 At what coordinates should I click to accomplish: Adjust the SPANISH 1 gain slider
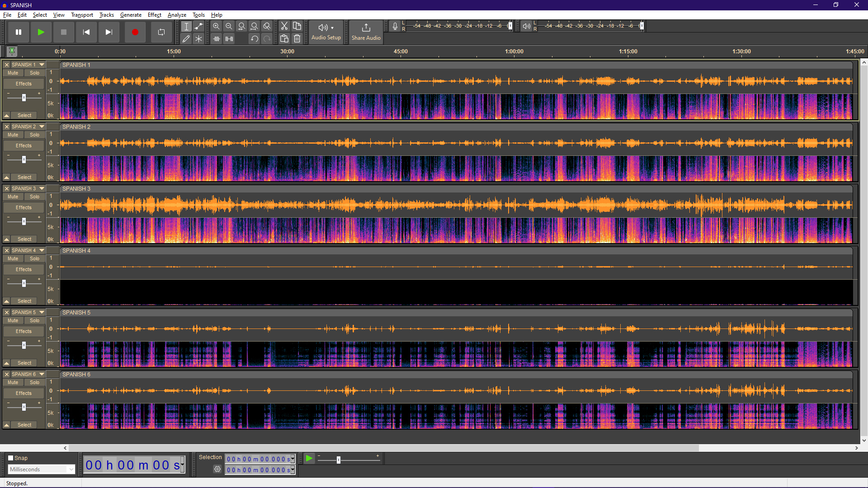pyautogui.click(x=24, y=98)
